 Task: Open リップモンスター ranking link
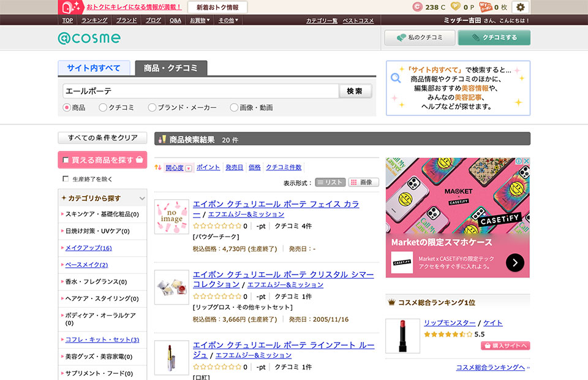point(450,323)
